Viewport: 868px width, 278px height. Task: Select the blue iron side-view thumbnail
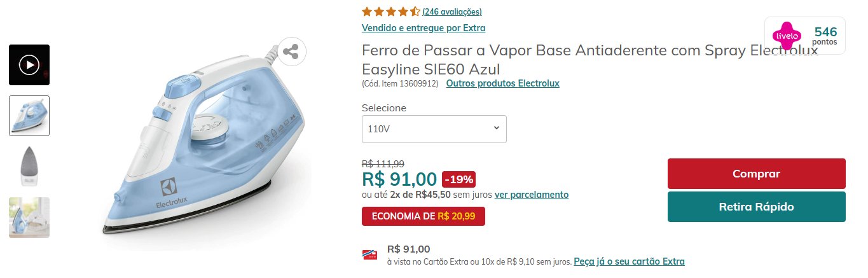pyautogui.click(x=29, y=116)
